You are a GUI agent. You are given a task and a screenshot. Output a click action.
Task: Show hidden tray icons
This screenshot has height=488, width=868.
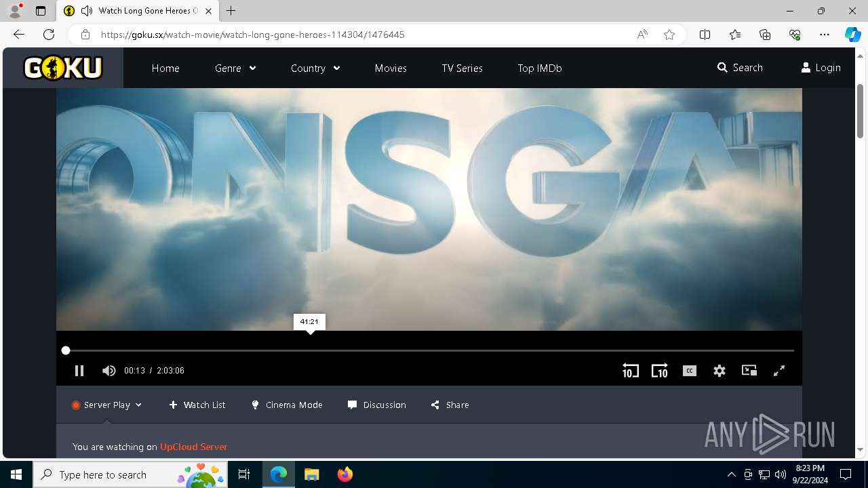(731, 474)
